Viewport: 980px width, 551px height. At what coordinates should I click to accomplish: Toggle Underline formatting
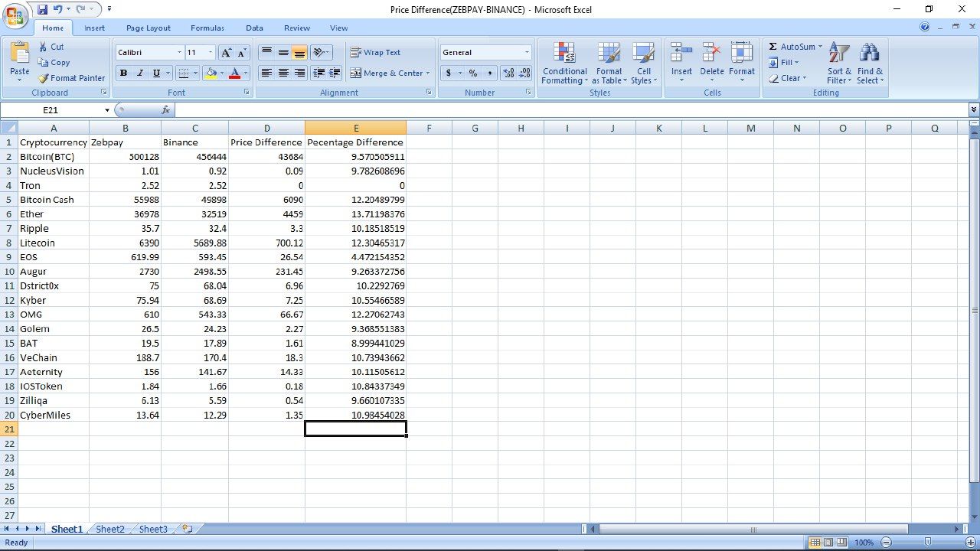coord(156,73)
